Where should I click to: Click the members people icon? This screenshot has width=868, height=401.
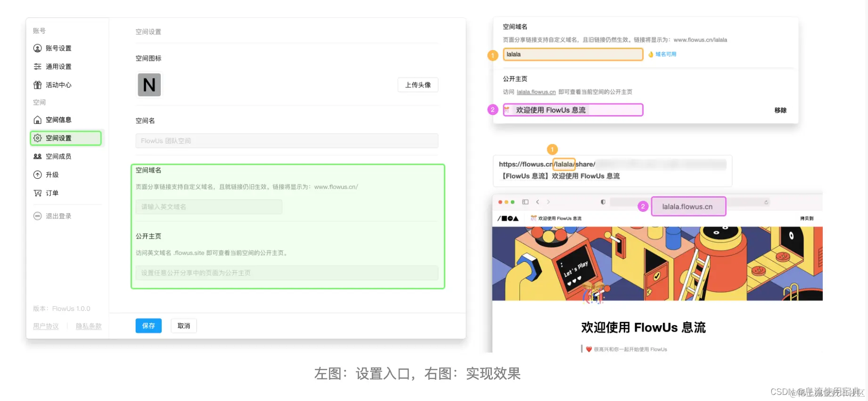(38, 156)
